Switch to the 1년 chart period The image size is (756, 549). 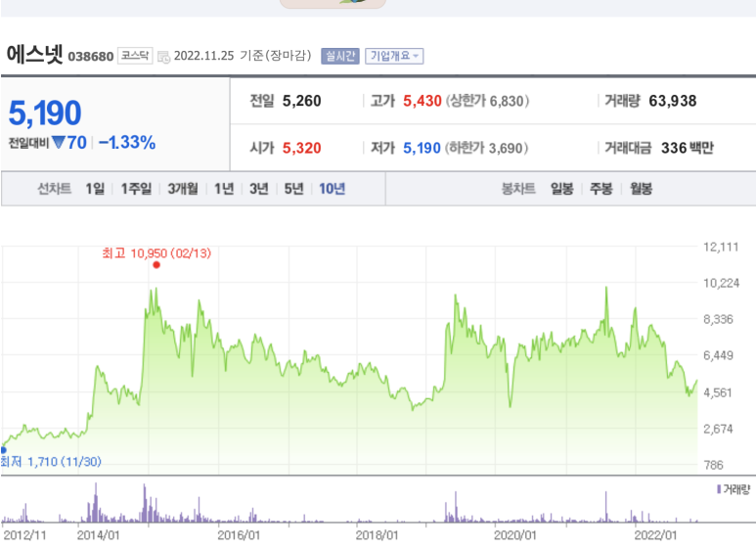click(224, 189)
